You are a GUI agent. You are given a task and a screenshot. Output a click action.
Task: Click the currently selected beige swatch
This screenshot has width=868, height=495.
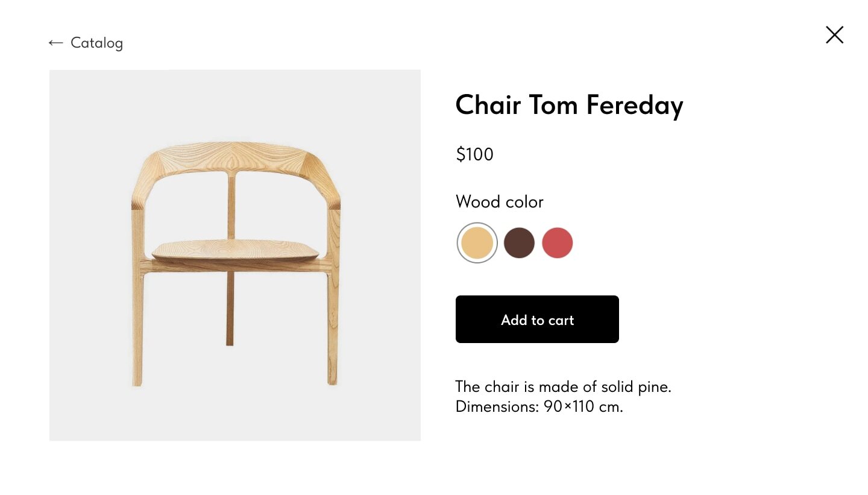(477, 242)
